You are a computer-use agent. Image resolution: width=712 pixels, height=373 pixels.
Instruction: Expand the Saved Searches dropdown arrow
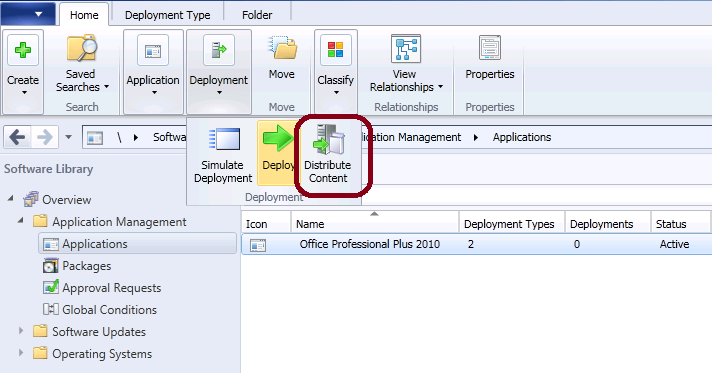106,87
